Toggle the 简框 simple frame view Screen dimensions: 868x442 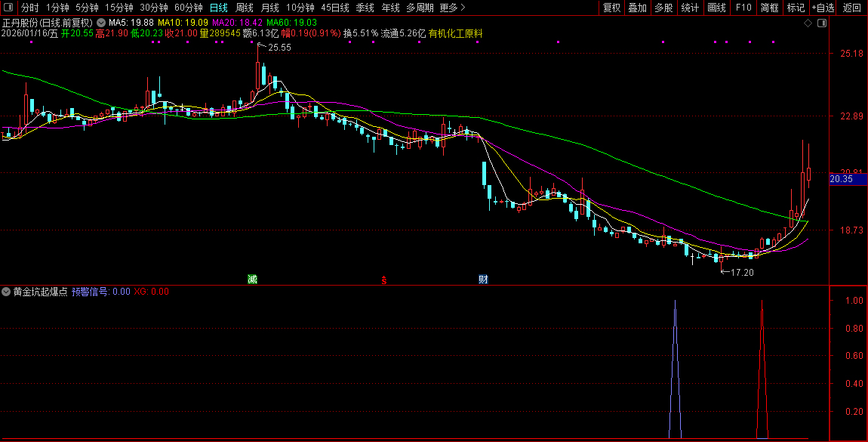pyautogui.click(x=770, y=8)
